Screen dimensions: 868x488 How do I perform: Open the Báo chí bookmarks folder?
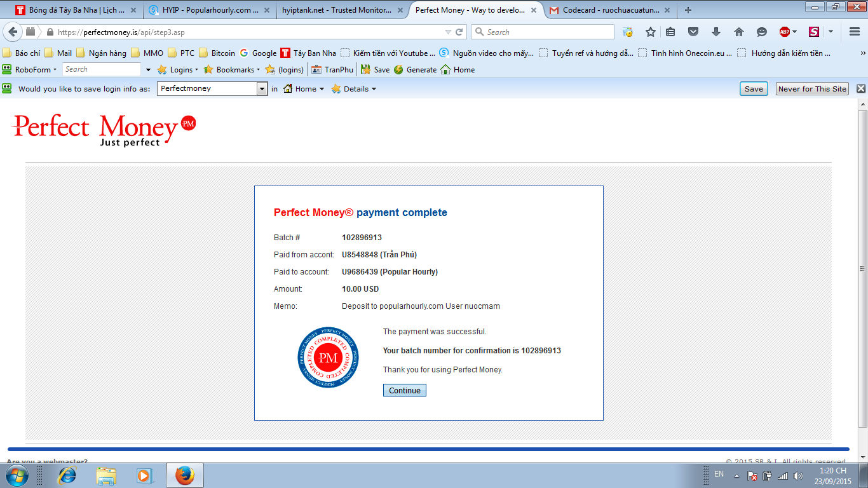click(21, 53)
